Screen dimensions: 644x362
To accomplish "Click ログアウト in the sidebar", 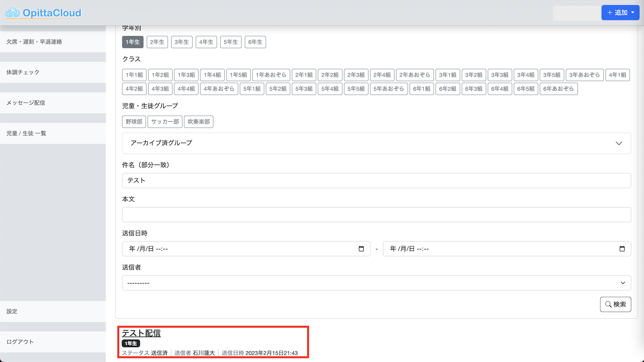I will click(x=53, y=342).
